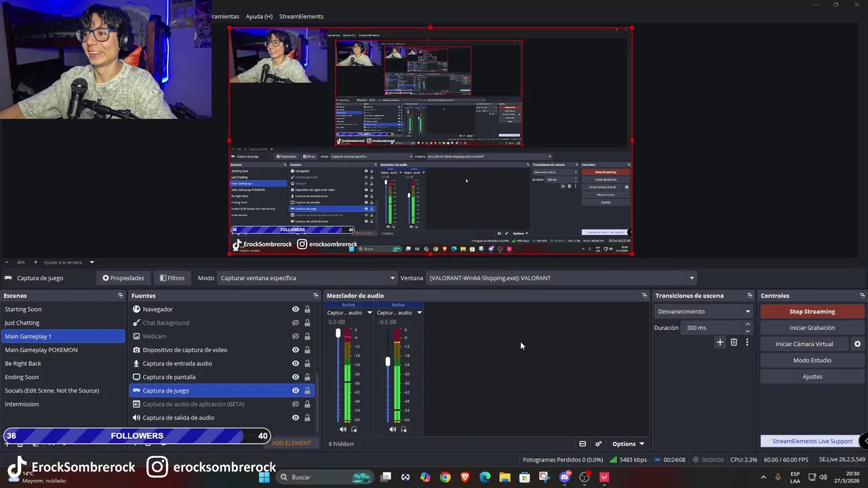Screen dimensions: 868x488
Task: Pop out the Fuentes dock panel
Action: tap(315, 296)
